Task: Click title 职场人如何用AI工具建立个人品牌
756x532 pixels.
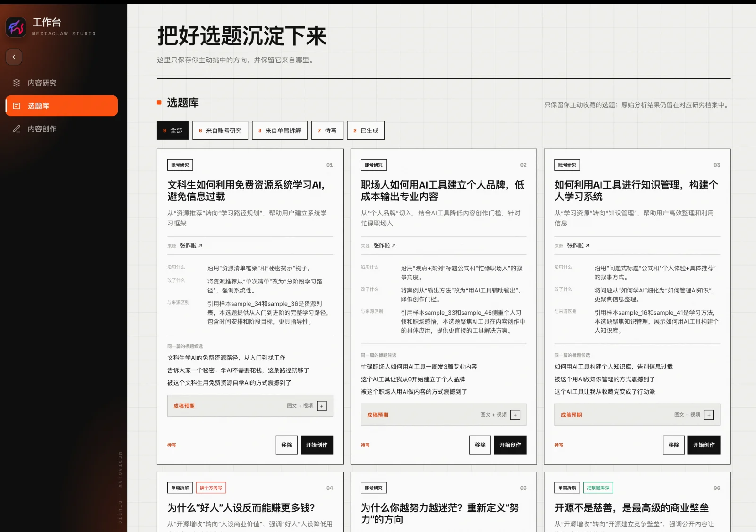Action: coord(443,190)
